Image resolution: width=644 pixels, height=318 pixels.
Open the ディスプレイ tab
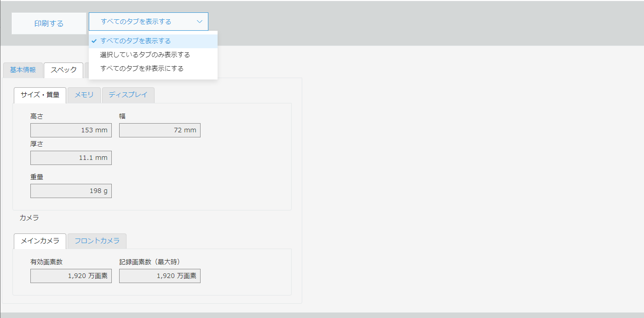click(128, 95)
